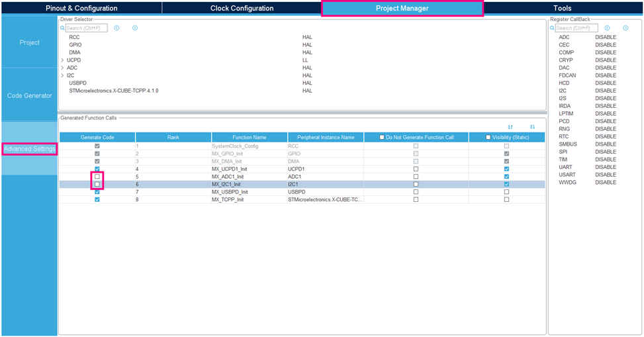Screen dimensions: 644x337
Task: Click the MX_UCPD1_Init function name cell
Action: coord(250,169)
